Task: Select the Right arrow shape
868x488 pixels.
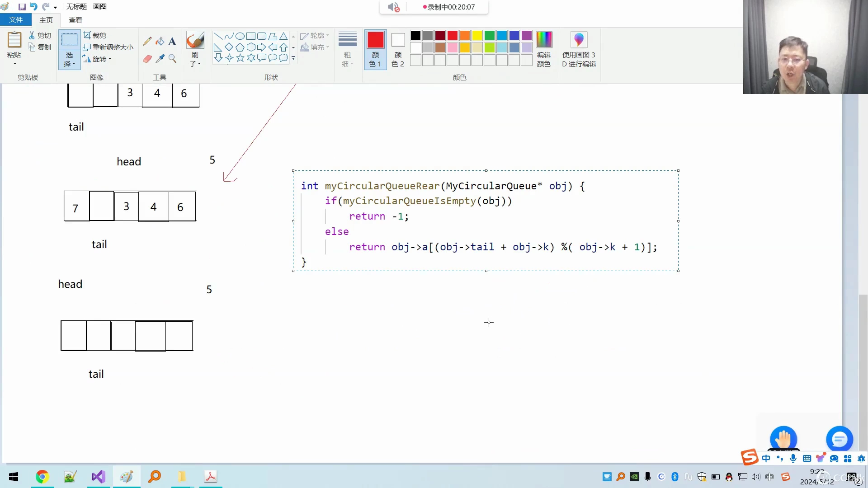Action: (x=262, y=47)
